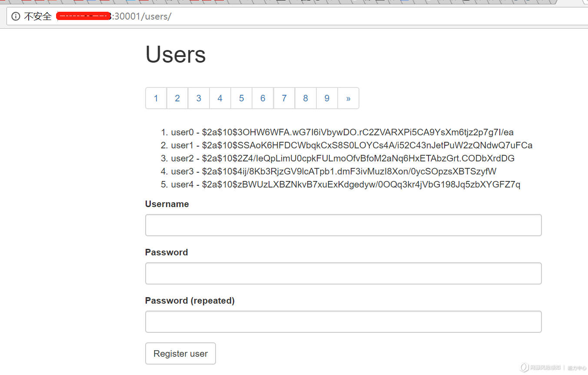Go to page 2 in pagination

tap(177, 98)
